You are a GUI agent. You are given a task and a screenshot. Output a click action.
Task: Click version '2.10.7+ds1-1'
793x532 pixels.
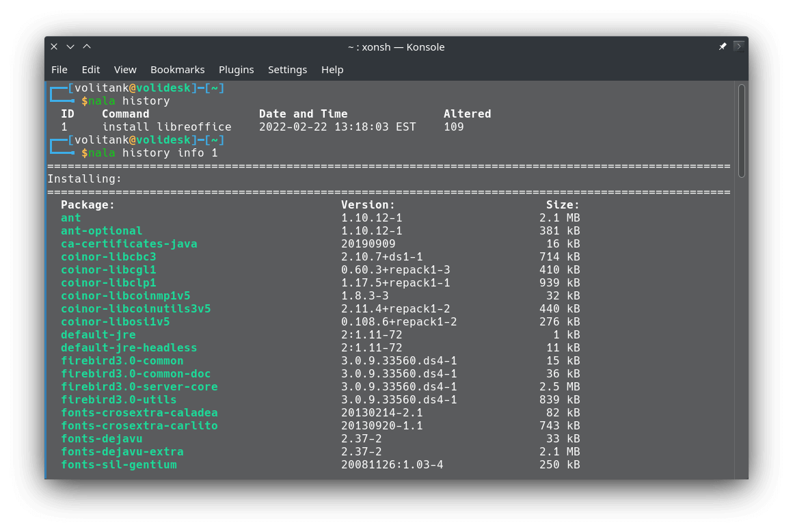pyautogui.click(x=382, y=257)
